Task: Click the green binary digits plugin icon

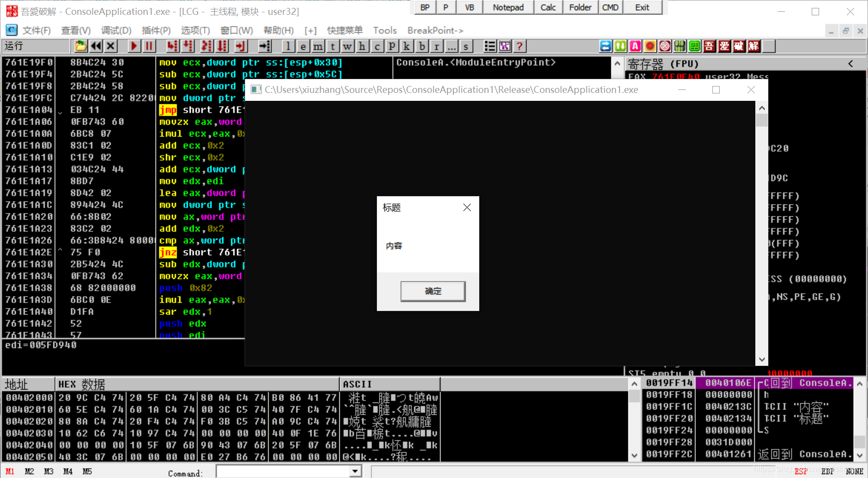Action: [680, 46]
